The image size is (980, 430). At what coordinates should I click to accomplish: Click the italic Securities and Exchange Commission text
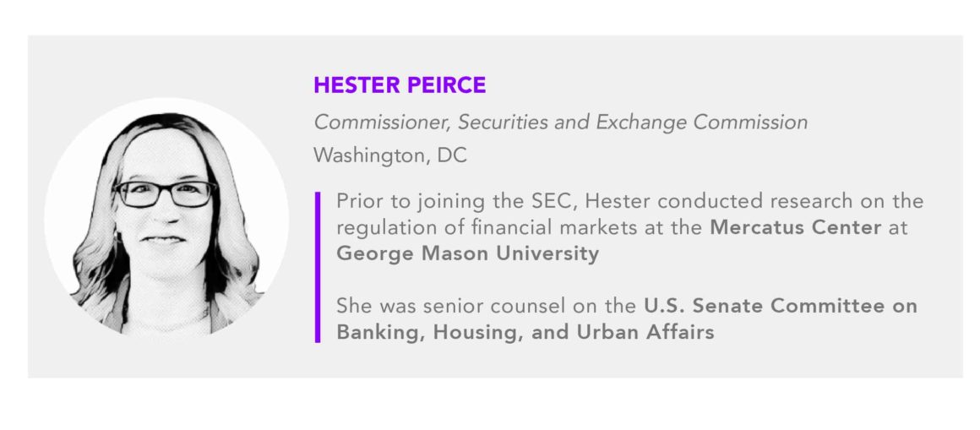[x=633, y=122]
